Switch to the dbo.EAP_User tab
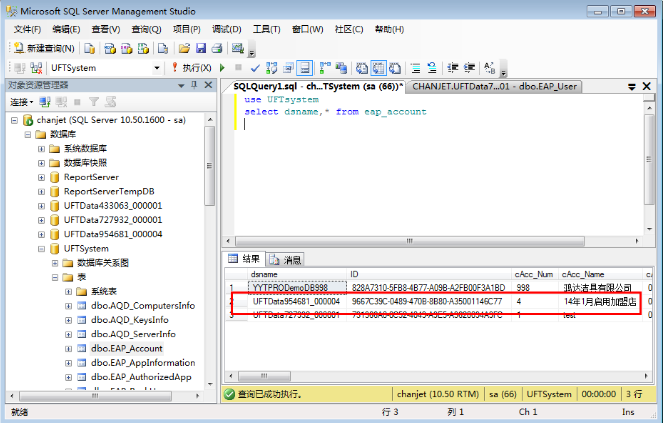The width and height of the screenshot is (664, 423). click(494, 86)
